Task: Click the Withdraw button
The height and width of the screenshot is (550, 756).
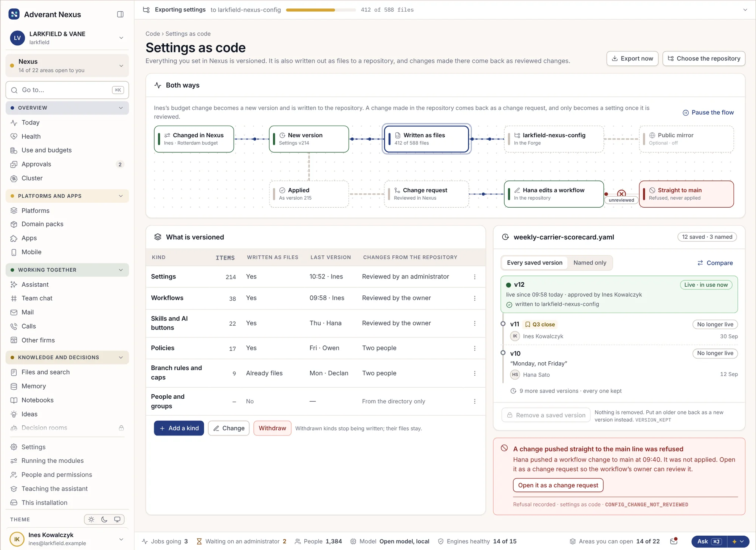Action: click(x=272, y=428)
